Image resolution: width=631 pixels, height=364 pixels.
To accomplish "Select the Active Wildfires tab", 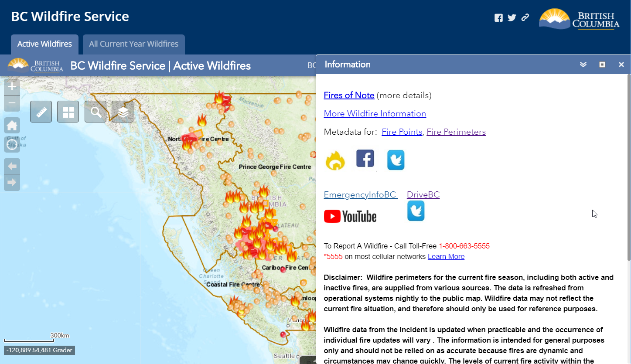I will (44, 44).
